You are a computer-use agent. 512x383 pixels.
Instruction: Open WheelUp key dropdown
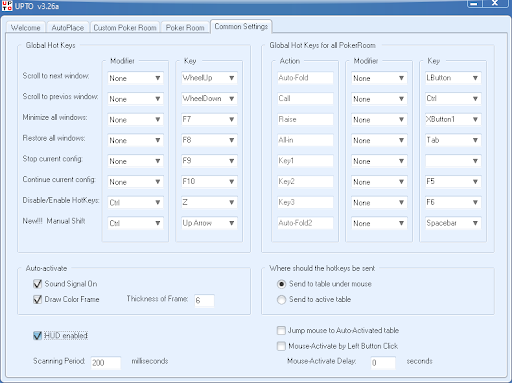tap(209, 78)
